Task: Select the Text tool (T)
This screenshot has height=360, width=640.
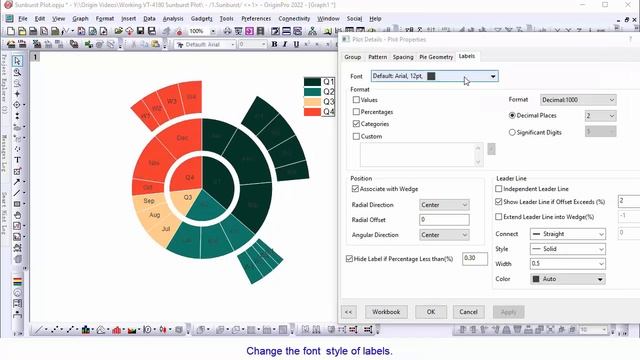Action: pos(17,160)
